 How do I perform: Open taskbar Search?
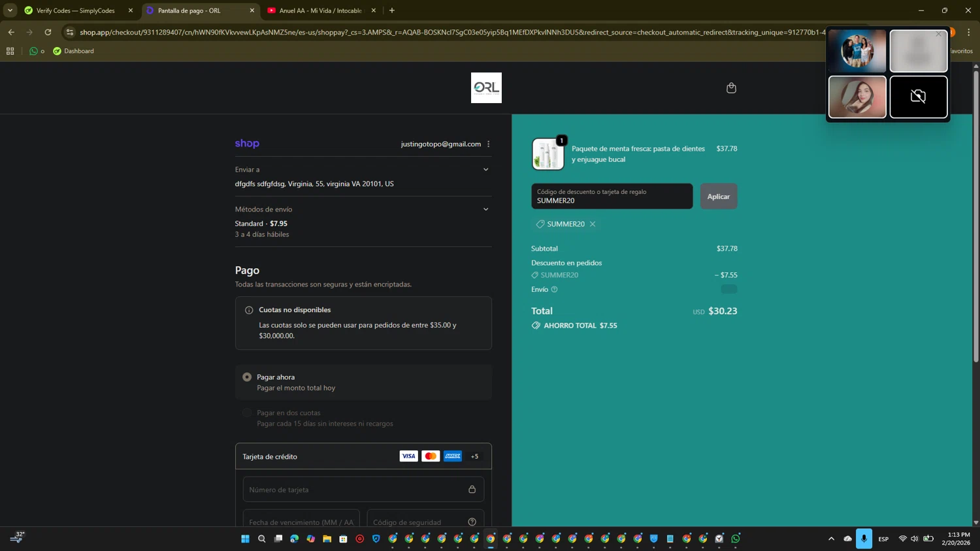(x=261, y=539)
